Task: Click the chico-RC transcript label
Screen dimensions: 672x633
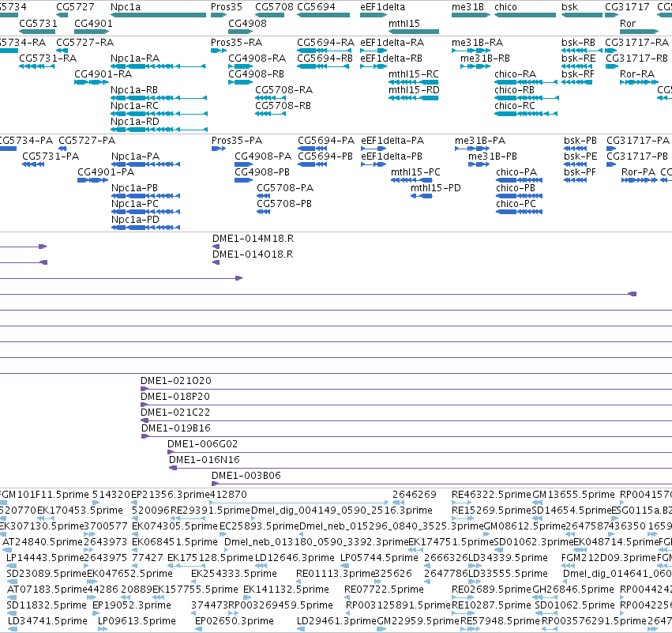Action: pos(515,106)
